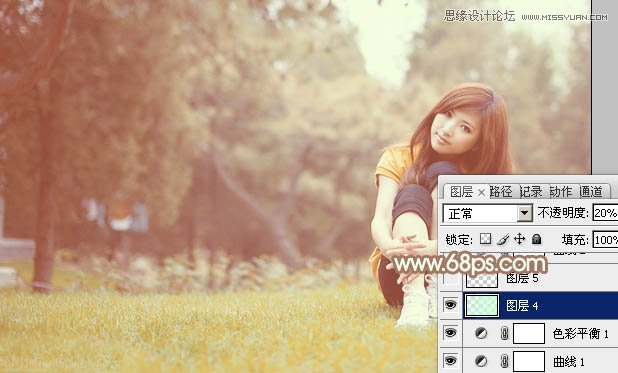Image resolution: width=618 pixels, height=373 pixels.
Task: Click the 不透明度 20% opacity field
Action: click(605, 213)
